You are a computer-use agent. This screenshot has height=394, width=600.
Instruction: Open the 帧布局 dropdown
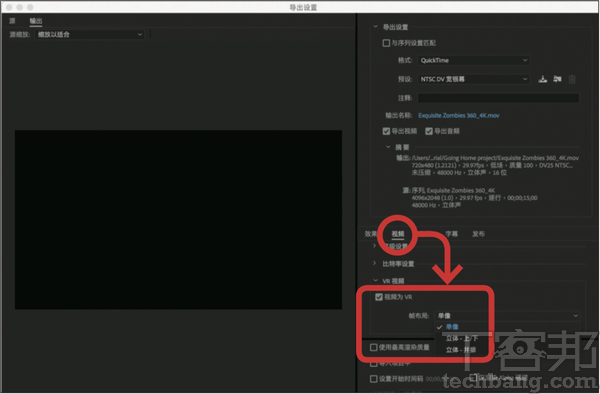pyautogui.click(x=507, y=316)
